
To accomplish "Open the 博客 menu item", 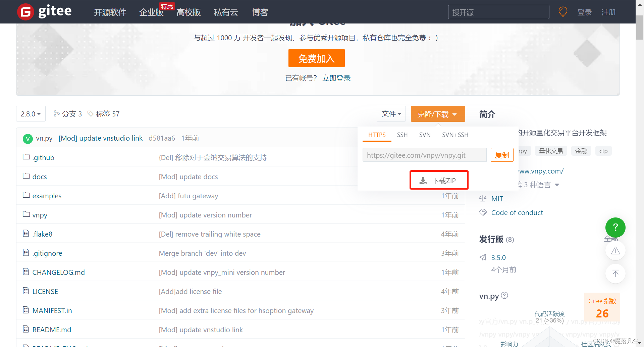I will click(260, 12).
